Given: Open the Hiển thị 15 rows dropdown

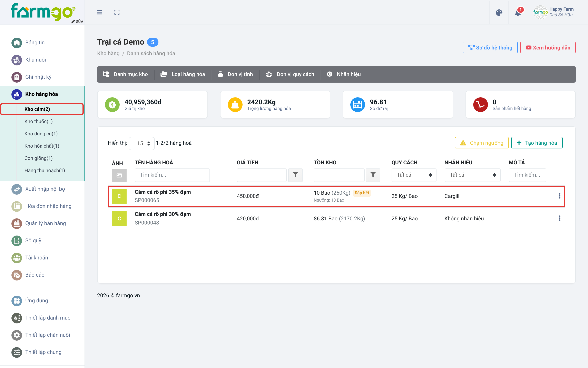Looking at the screenshot, I should coord(142,143).
